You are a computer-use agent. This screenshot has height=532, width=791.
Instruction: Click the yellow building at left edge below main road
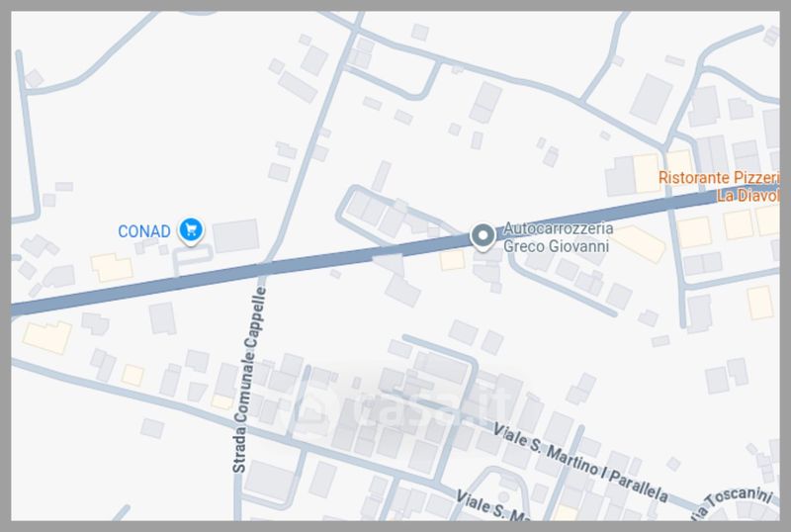click(x=46, y=337)
